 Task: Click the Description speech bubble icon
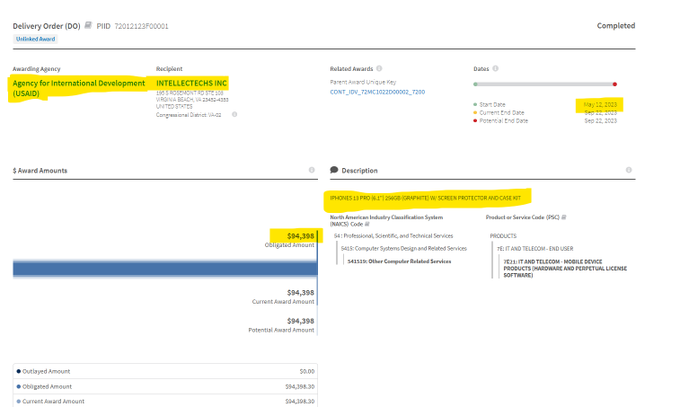pyautogui.click(x=334, y=170)
